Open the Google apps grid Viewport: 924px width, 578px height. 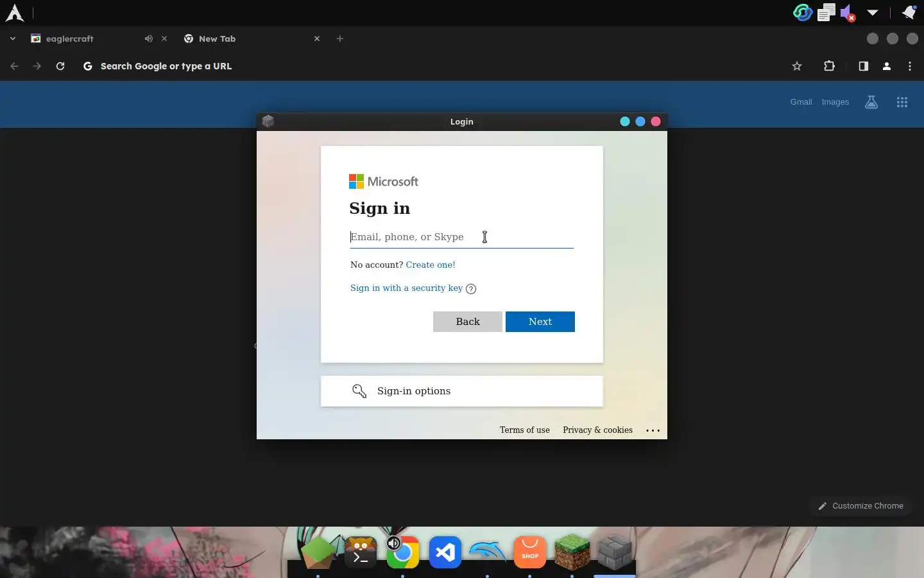coord(902,102)
